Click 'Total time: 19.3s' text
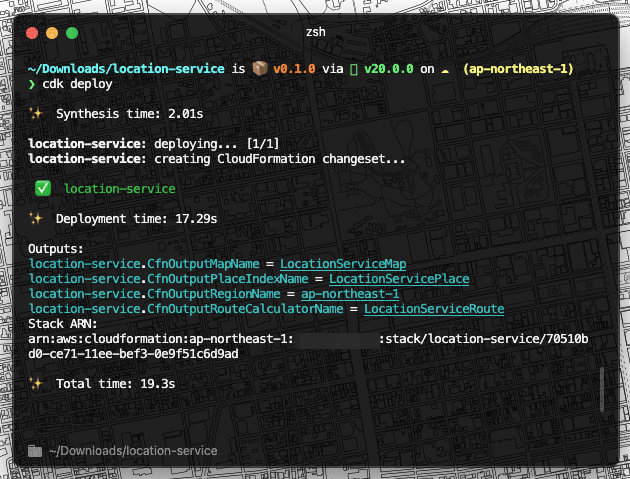 [116, 383]
